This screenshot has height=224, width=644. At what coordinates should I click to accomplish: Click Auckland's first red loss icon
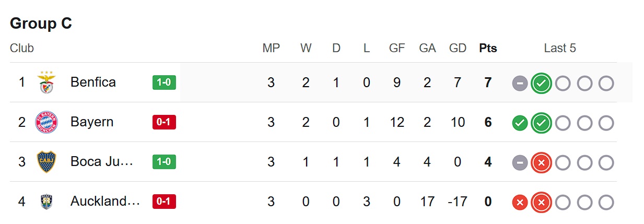[520, 202]
